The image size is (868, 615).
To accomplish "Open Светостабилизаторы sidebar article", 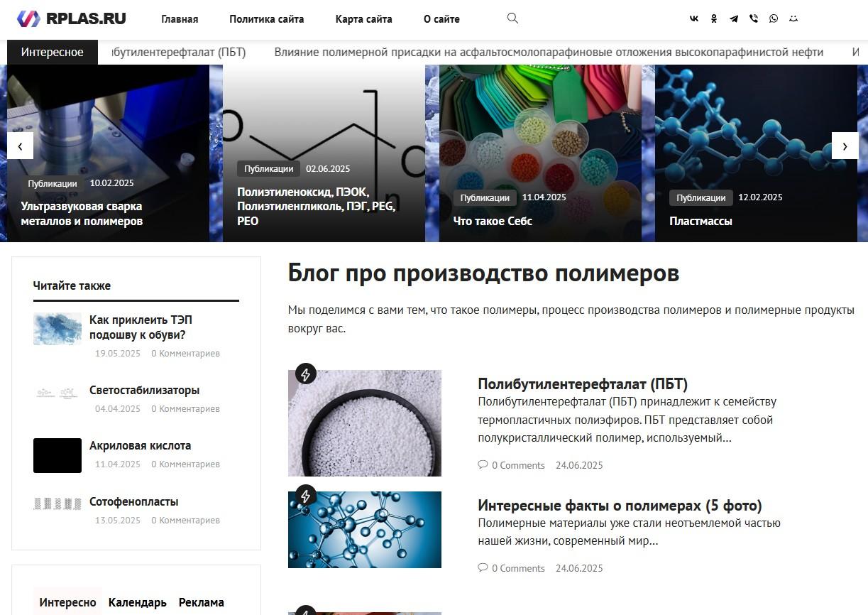I will 144,390.
